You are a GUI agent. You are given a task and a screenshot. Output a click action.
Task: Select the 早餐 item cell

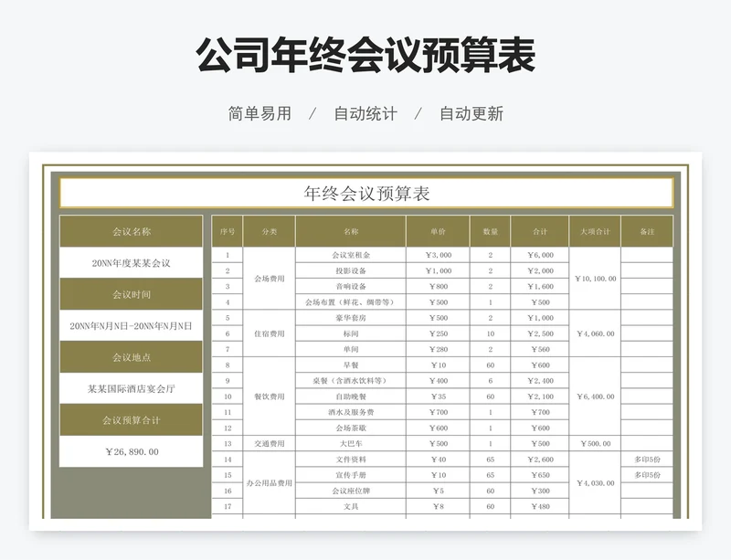click(351, 365)
